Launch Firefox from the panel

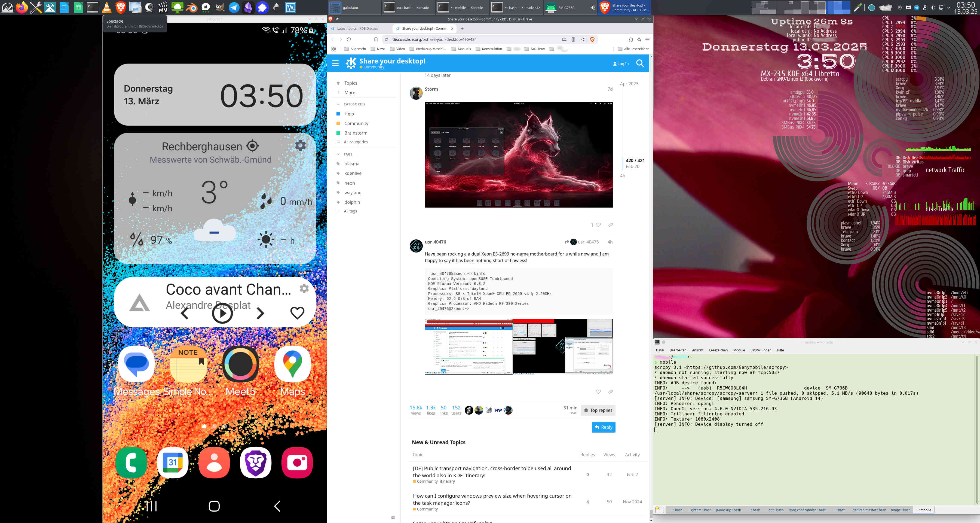(x=22, y=7)
